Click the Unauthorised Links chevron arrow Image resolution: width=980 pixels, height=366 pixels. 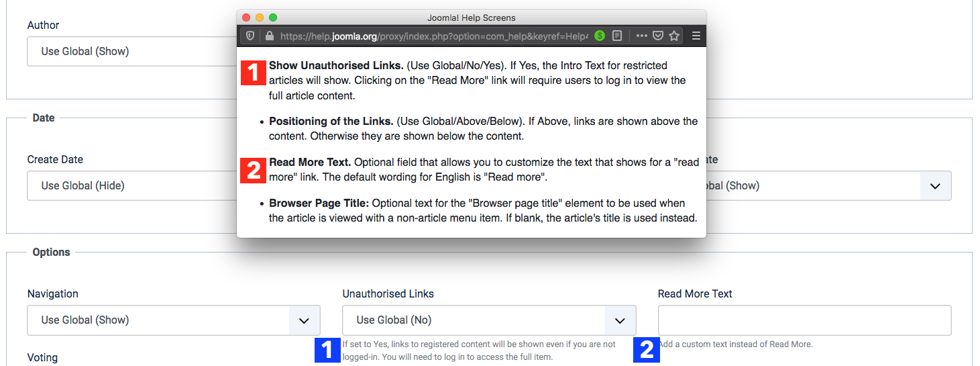point(620,320)
